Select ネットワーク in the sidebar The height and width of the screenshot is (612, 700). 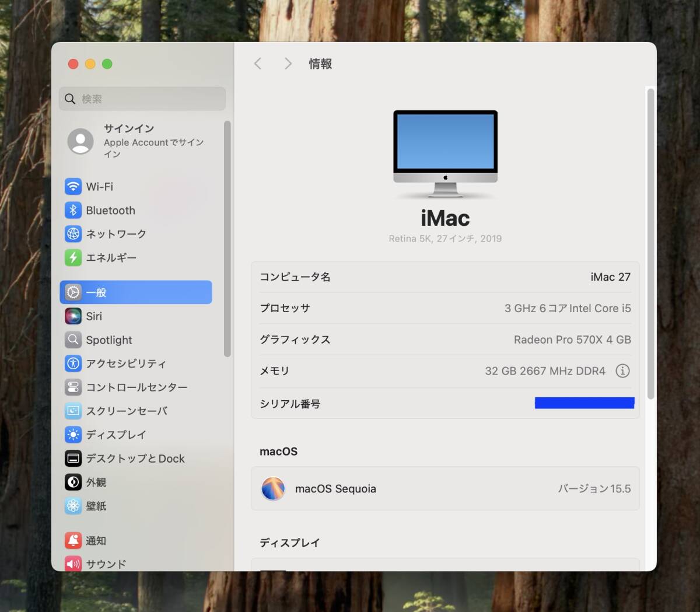tap(136, 234)
